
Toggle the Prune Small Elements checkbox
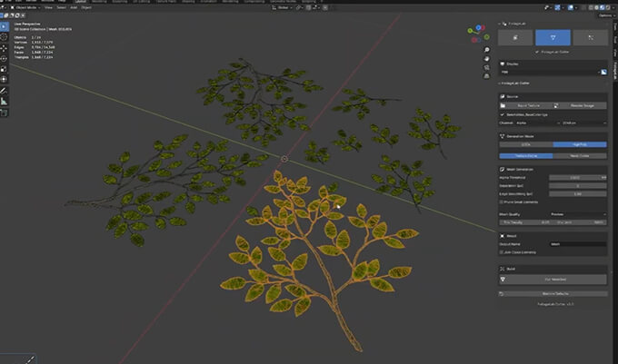502,201
